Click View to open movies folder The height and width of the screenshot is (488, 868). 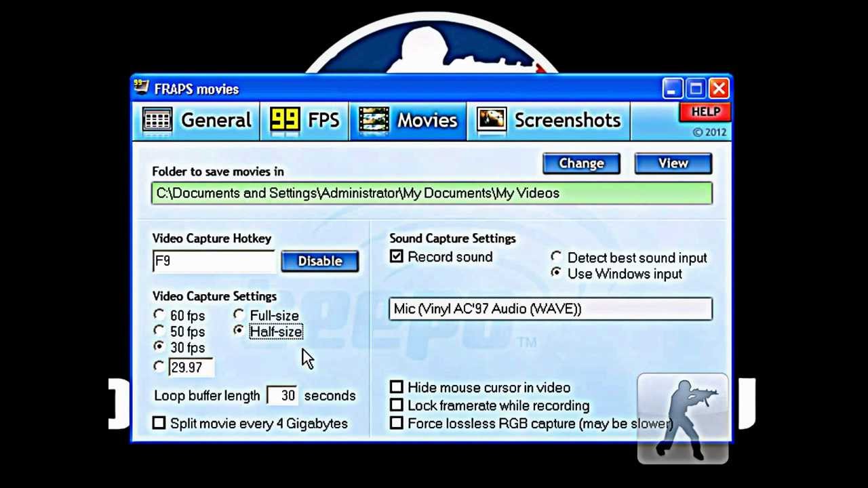pyautogui.click(x=673, y=163)
